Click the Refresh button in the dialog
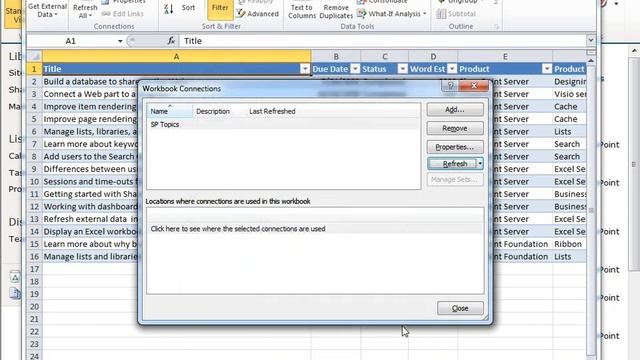640x360 pixels. tap(452, 164)
